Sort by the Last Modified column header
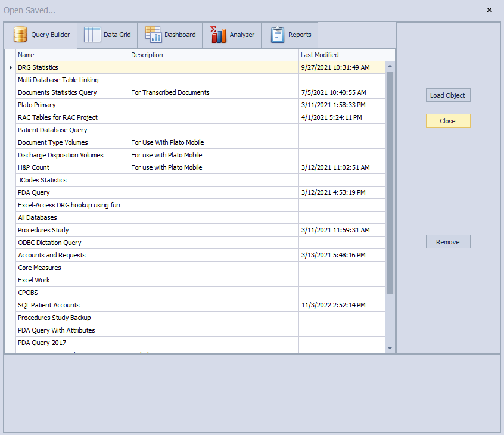 (342, 55)
